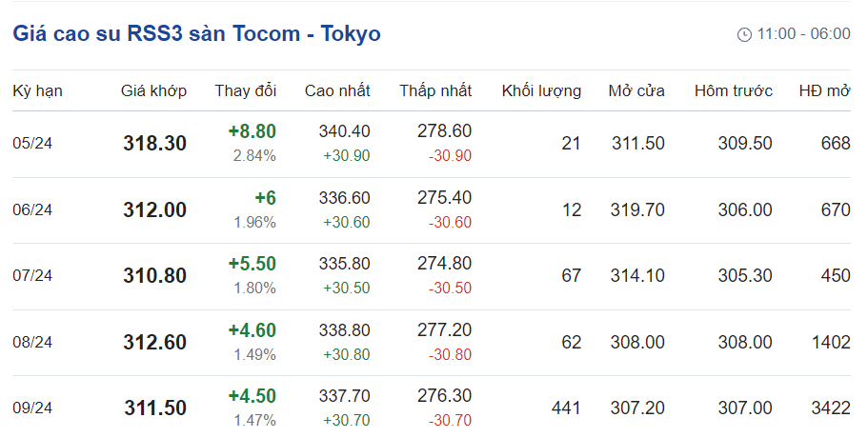Select the 08/24 contract term
868x438 pixels.
pyautogui.click(x=32, y=342)
